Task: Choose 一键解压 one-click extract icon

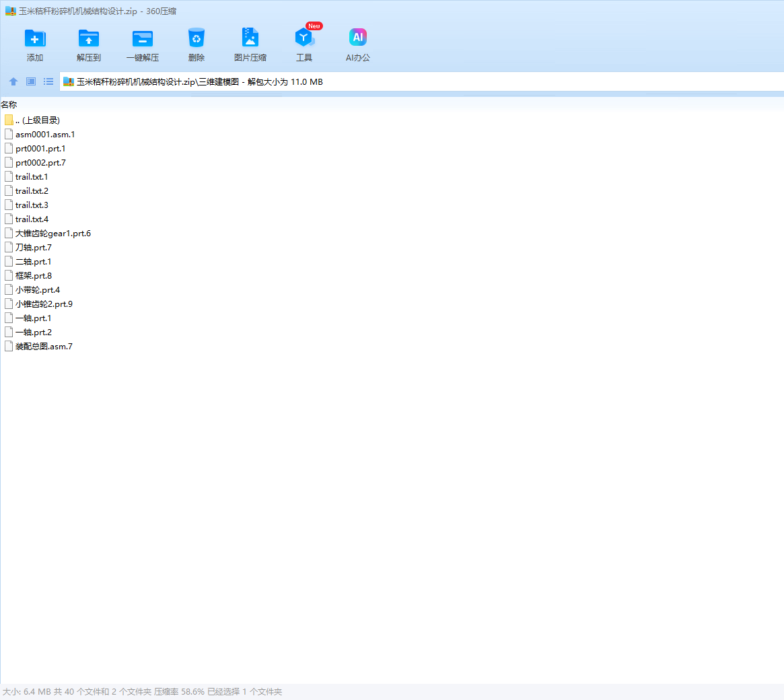Action: pyautogui.click(x=143, y=38)
